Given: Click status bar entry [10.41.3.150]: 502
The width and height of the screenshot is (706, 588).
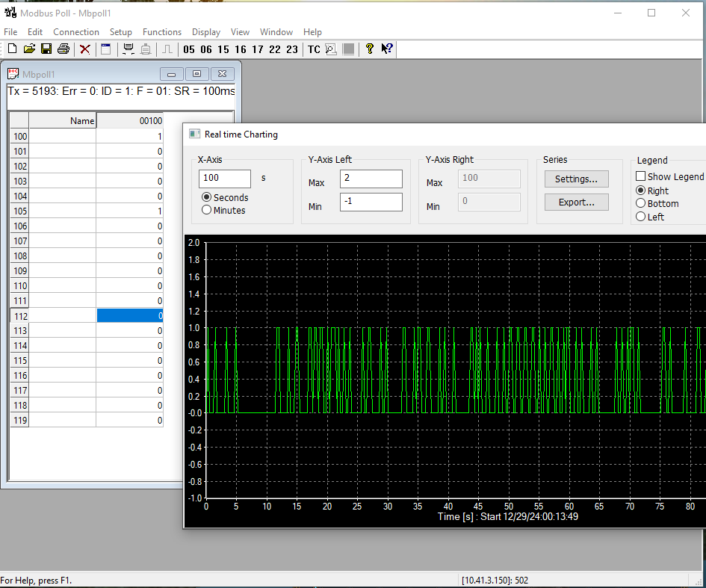Looking at the screenshot, I should [x=495, y=580].
